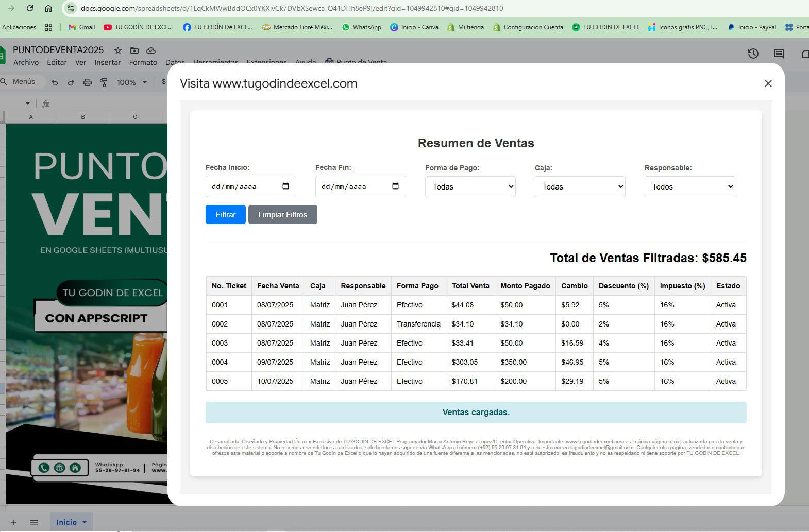Open Editar menu
Image resolution: width=809 pixels, height=532 pixels.
coord(57,62)
